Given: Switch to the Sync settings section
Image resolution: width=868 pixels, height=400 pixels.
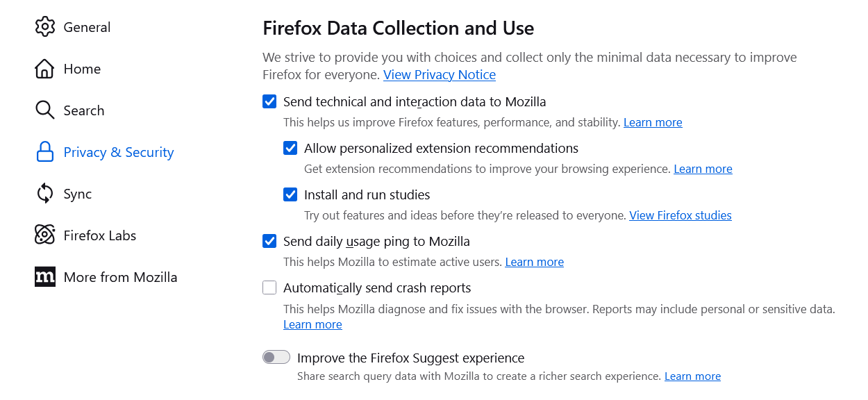Looking at the screenshot, I should (76, 193).
